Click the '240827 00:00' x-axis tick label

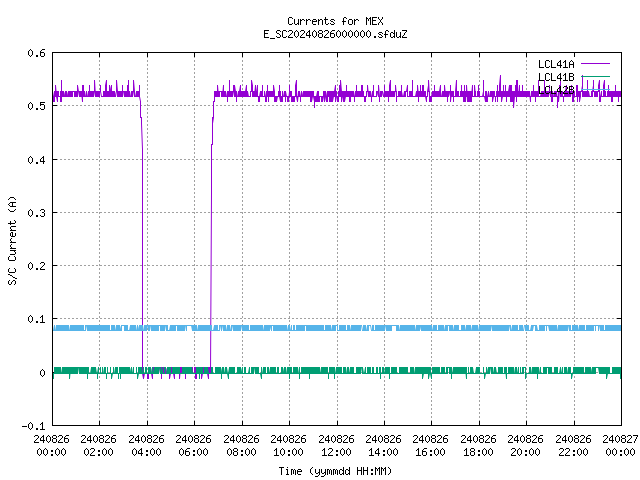[620, 446]
